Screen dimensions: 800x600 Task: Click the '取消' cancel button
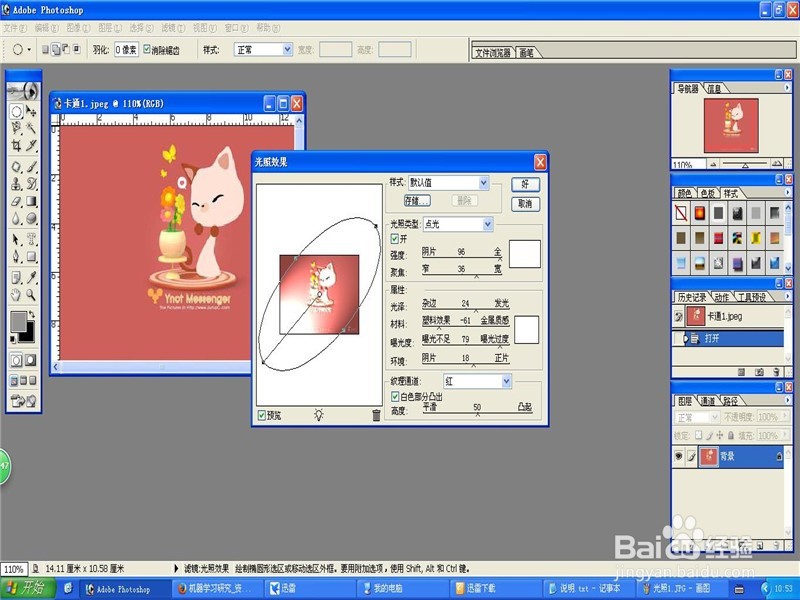(525, 204)
